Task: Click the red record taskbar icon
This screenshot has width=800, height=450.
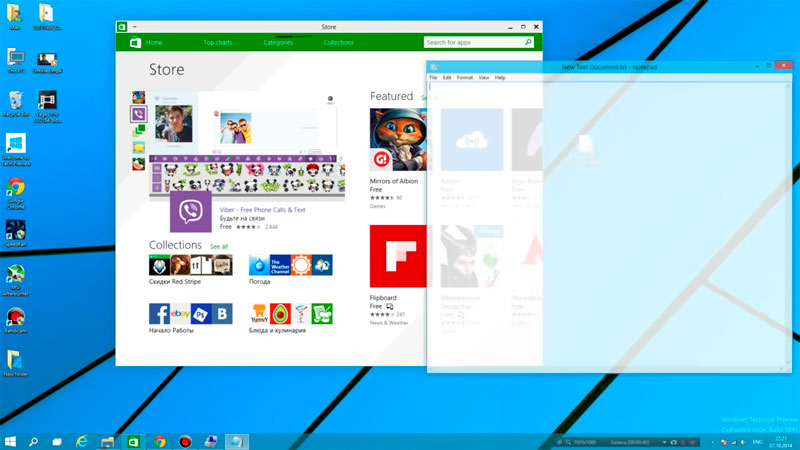Action: 185,441
